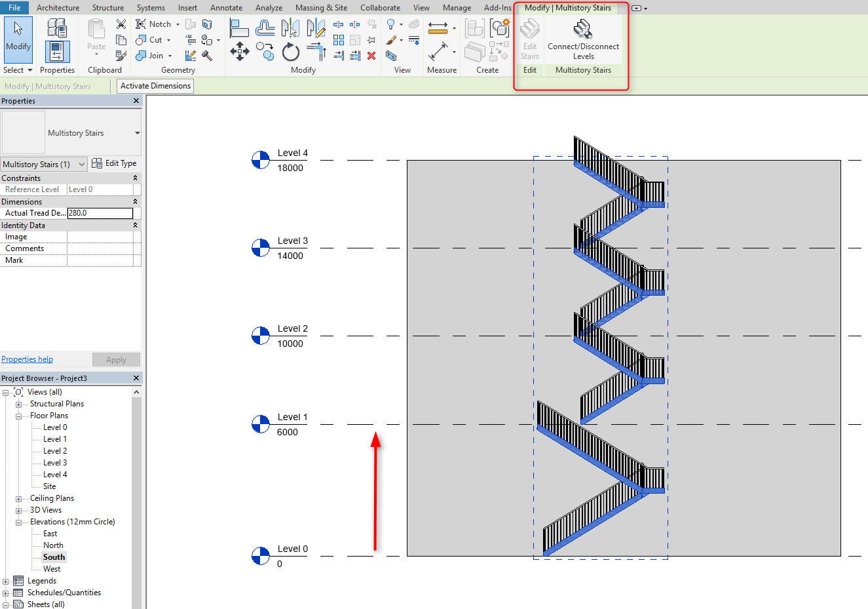Open the Measure tool dropdown arrow
This screenshot has height=609, width=868.
point(454,28)
